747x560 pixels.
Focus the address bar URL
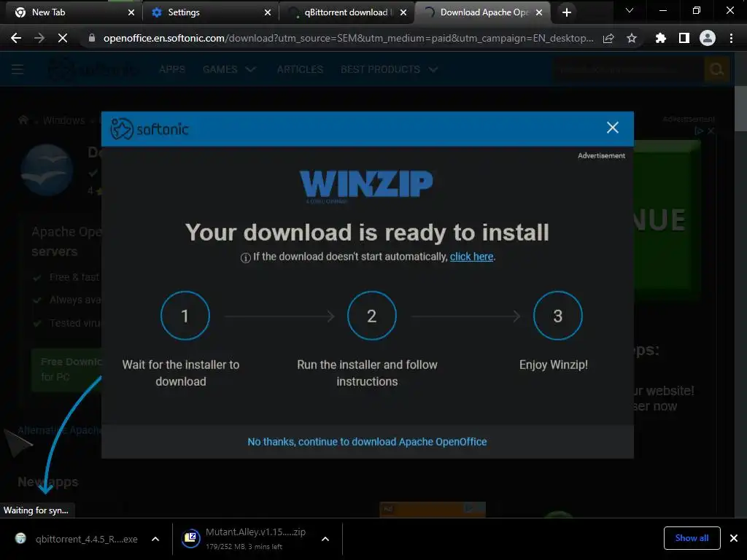point(348,38)
